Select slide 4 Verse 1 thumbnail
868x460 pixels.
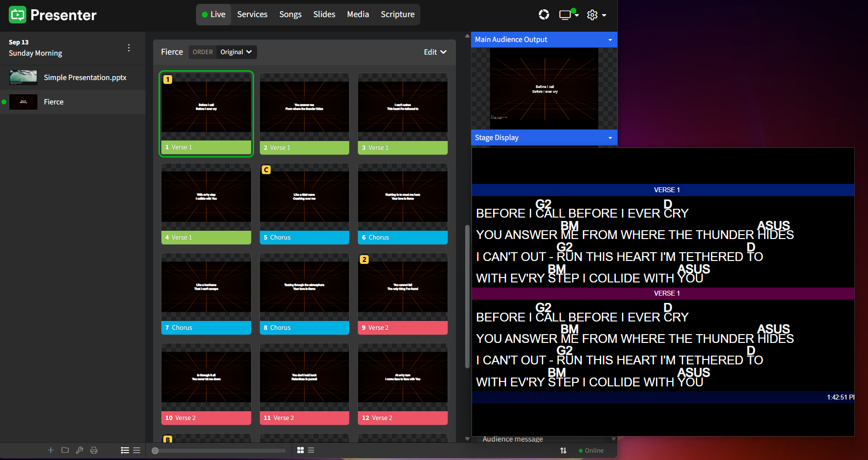206,204
